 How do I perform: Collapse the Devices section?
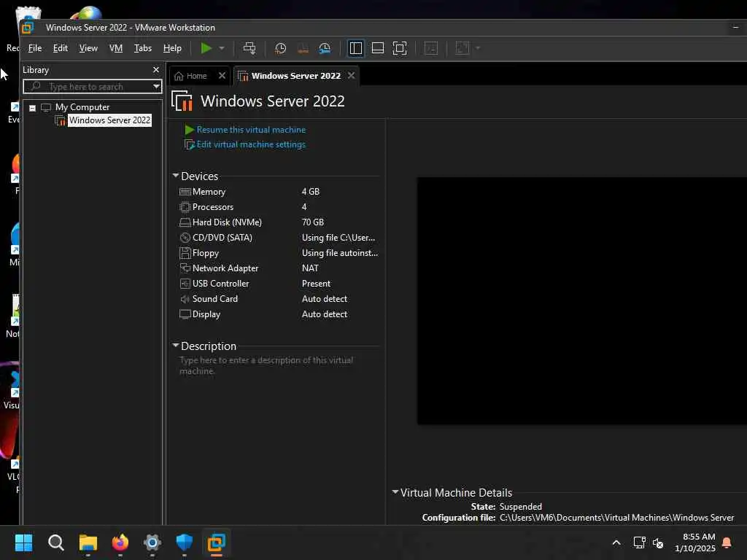[175, 176]
